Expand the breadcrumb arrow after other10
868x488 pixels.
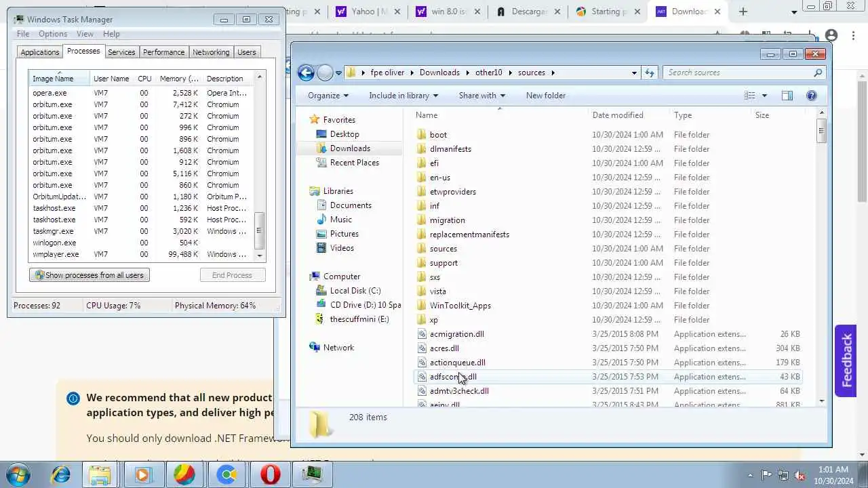click(x=510, y=73)
